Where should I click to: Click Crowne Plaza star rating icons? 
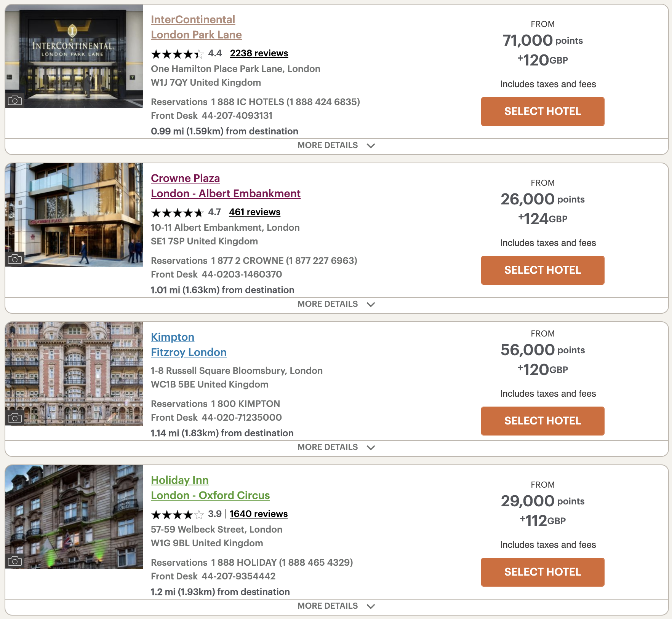pyautogui.click(x=178, y=213)
